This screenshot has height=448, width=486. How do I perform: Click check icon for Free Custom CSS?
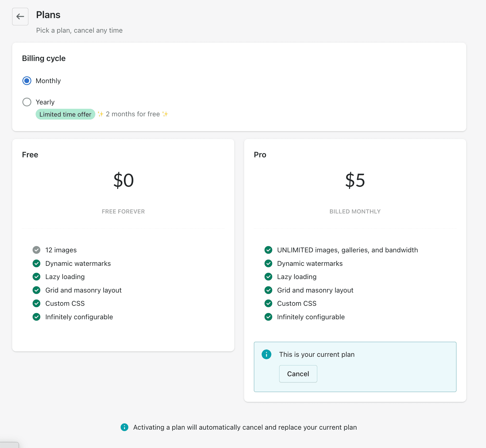(x=36, y=303)
